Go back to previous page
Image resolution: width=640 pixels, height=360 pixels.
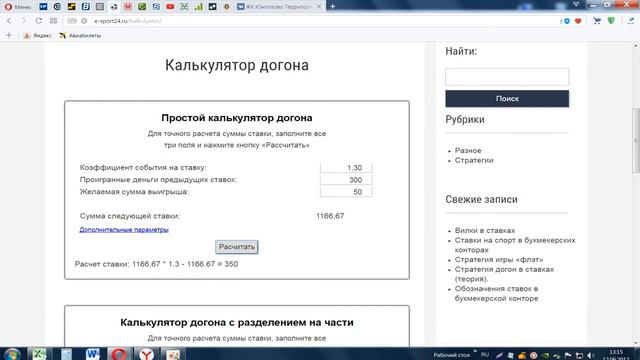click(x=9, y=21)
